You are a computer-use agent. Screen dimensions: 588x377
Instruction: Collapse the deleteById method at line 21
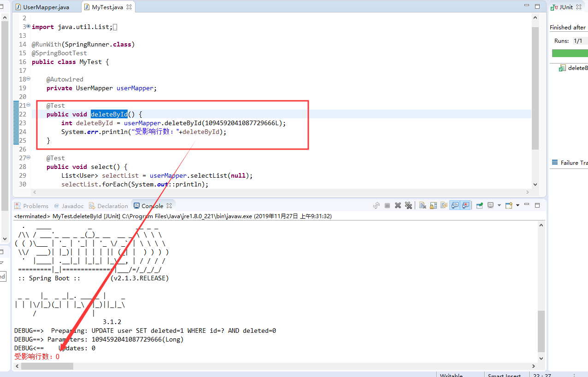pyautogui.click(x=29, y=105)
